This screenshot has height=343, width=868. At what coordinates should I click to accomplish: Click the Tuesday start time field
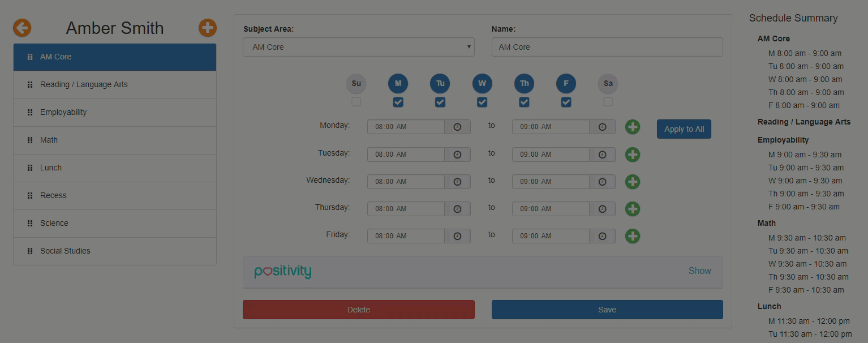coord(406,155)
